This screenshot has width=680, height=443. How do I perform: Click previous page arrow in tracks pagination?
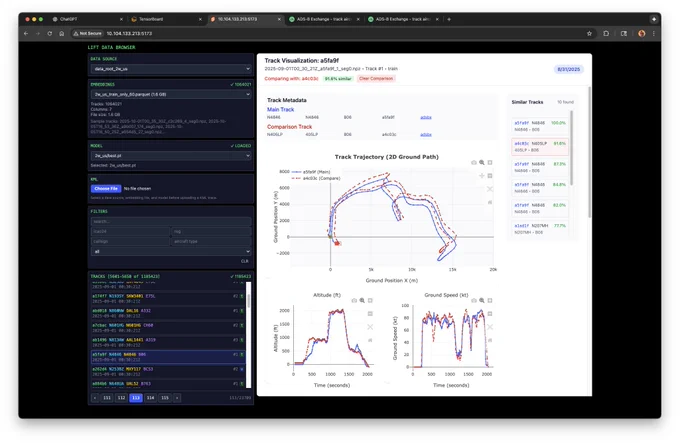(x=95, y=397)
